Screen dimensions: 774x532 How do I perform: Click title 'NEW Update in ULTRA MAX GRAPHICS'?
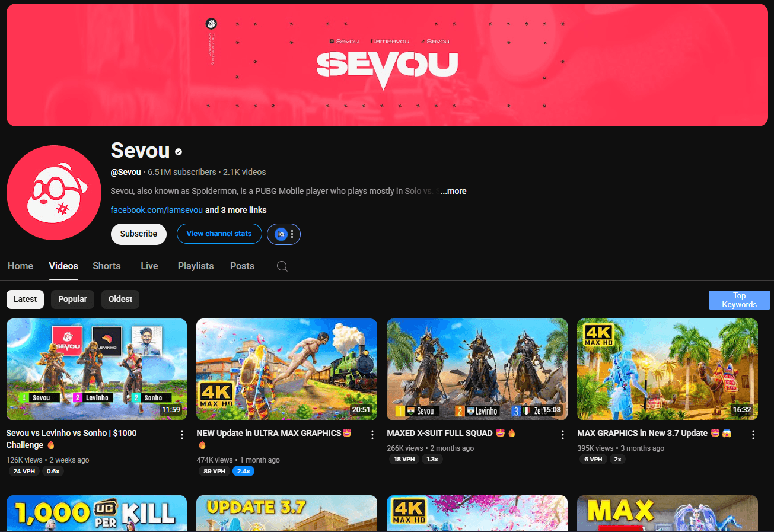[x=274, y=439]
